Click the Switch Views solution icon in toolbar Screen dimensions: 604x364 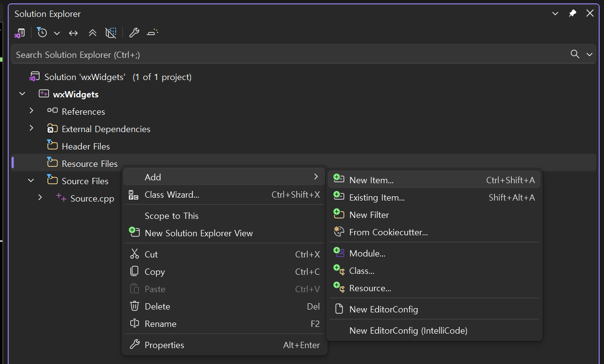click(x=20, y=33)
